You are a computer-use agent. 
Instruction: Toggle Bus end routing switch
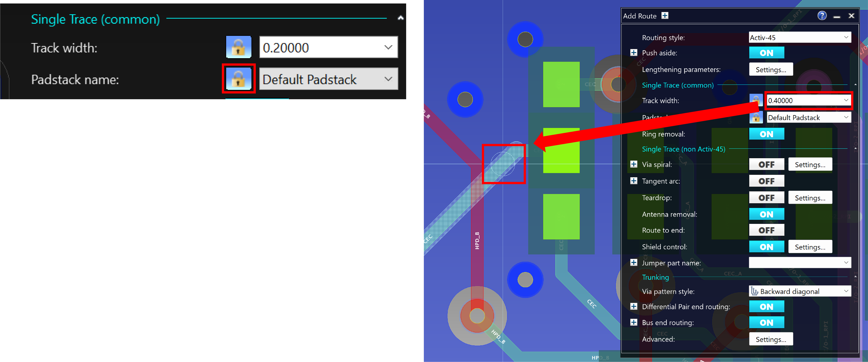click(767, 323)
